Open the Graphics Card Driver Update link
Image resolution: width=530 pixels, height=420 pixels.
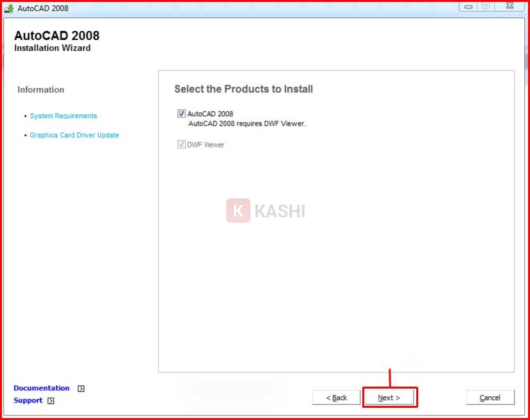[x=75, y=136]
